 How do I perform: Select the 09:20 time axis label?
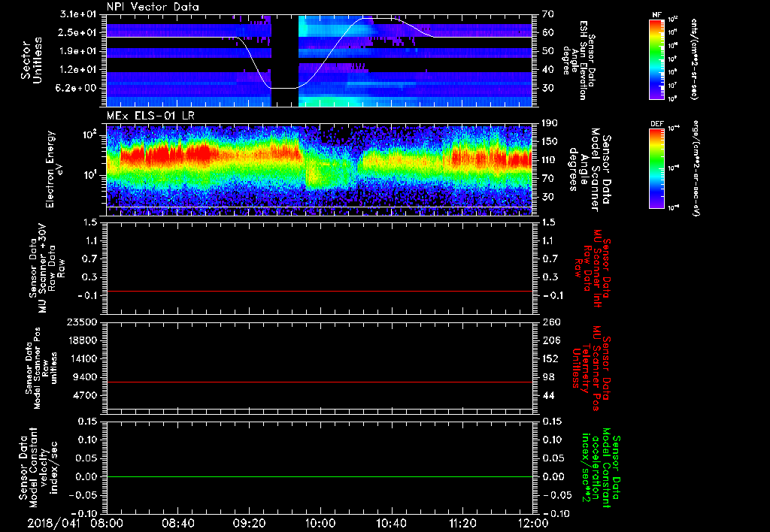click(x=249, y=522)
